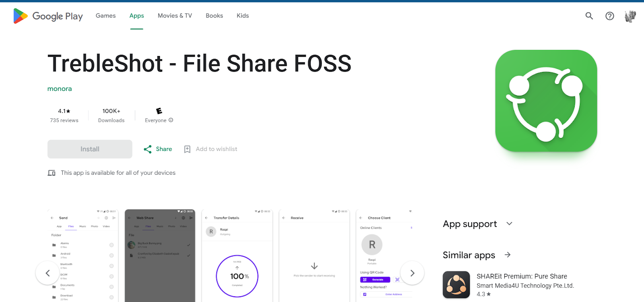The image size is (644, 302).
Task: Switch to Movies & TV tab
Action: (175, 16)
